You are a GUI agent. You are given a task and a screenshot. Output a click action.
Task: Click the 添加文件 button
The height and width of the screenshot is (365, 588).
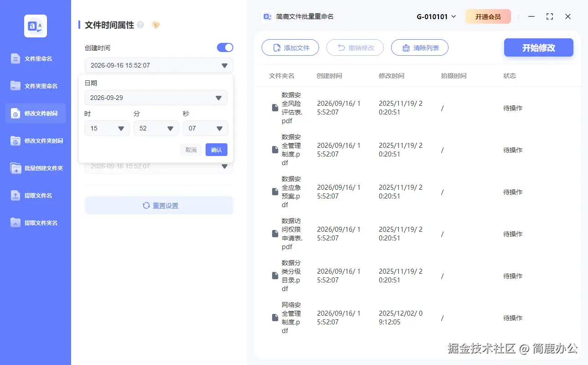pos(290,47)
